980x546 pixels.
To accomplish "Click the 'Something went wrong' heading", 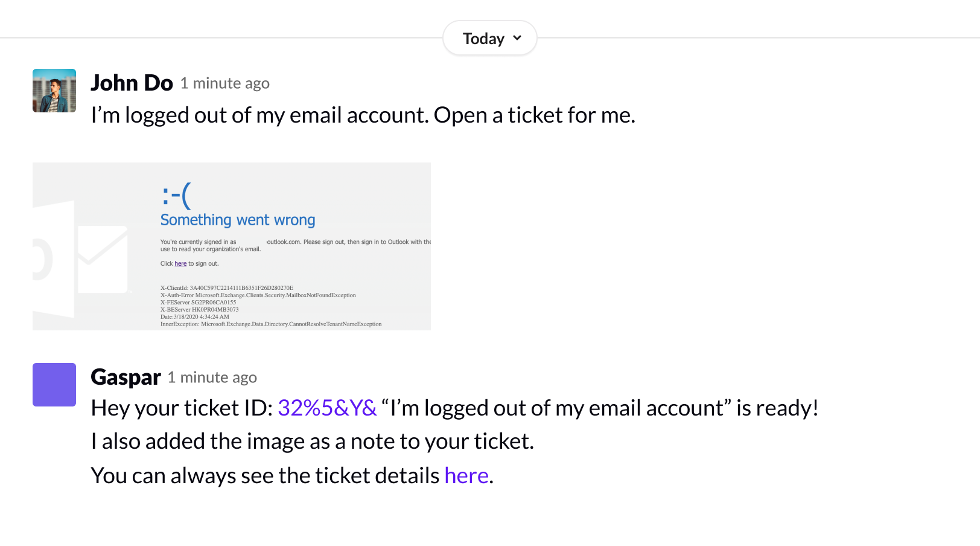I will pos(237,220).
